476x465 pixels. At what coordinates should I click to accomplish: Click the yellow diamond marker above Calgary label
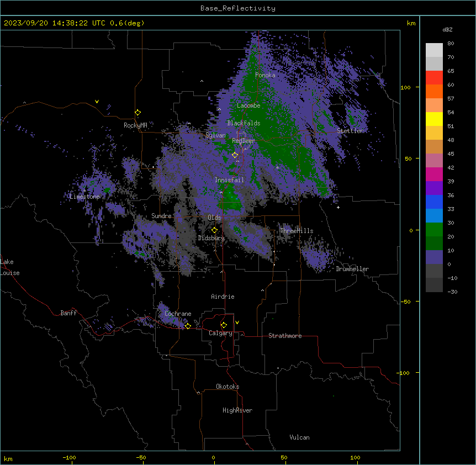pos(224,325)
